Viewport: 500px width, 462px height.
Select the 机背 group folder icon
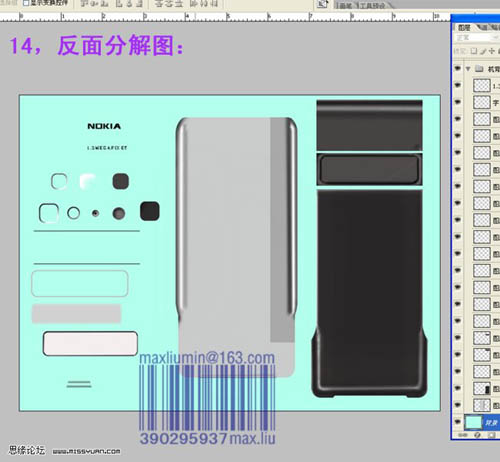pyautogui.click(x=479, y=69)
